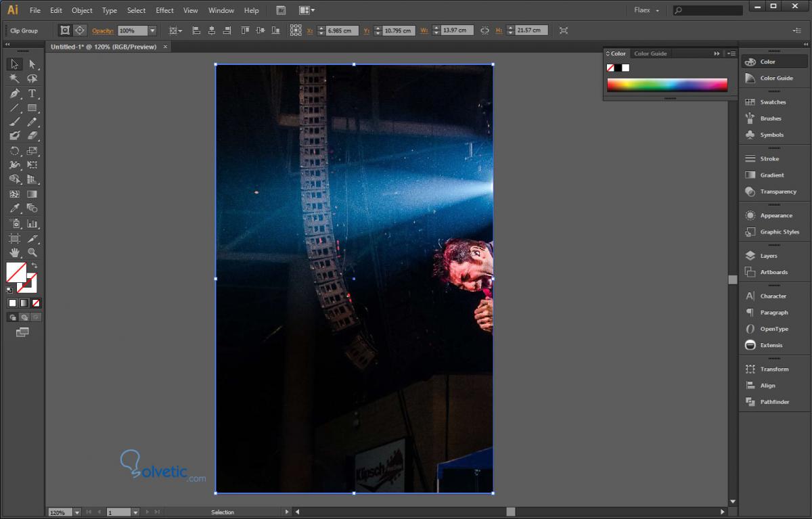Screen dimensions: 812x519
Task: Activate the Eyedropper tool
Action: click(14, 208)
